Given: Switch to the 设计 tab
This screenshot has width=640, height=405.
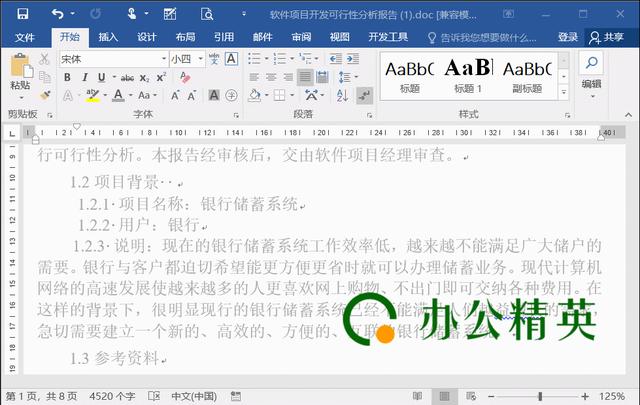Looking at the screenshot, I should click(x=147, y=38).
